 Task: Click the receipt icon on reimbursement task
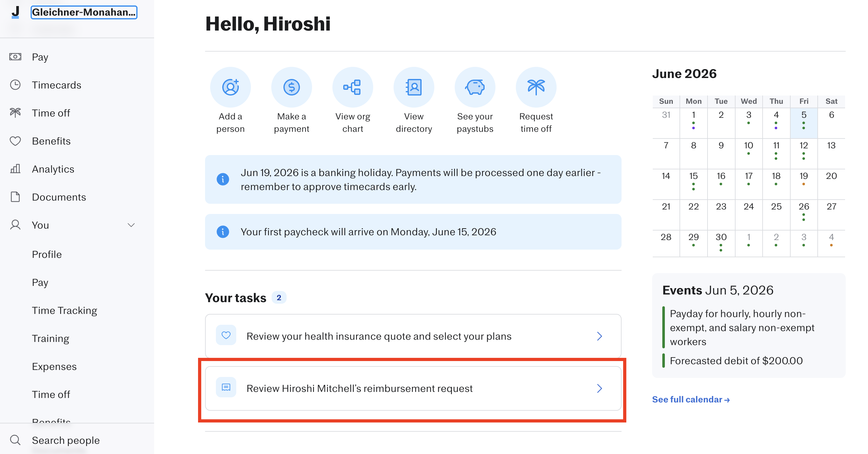pyautogui.click(x=226, y=387)
